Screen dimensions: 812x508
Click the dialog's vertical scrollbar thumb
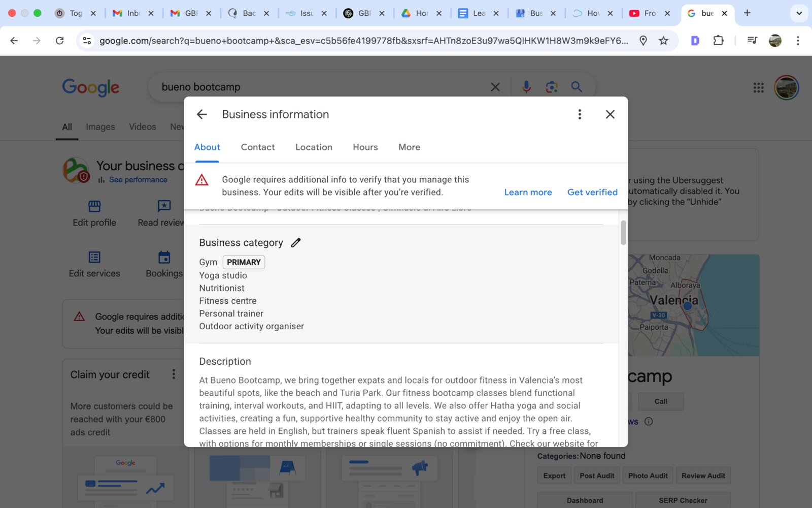point(623,233)
